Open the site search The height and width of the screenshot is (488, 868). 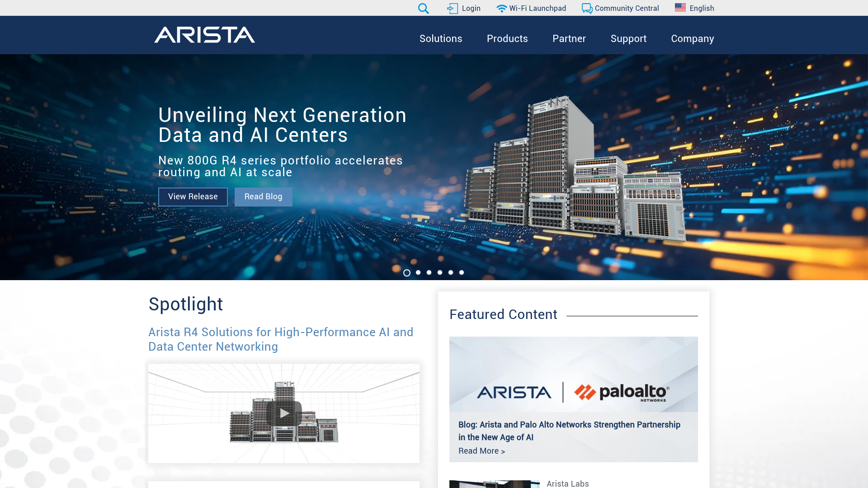coord(423,8)
